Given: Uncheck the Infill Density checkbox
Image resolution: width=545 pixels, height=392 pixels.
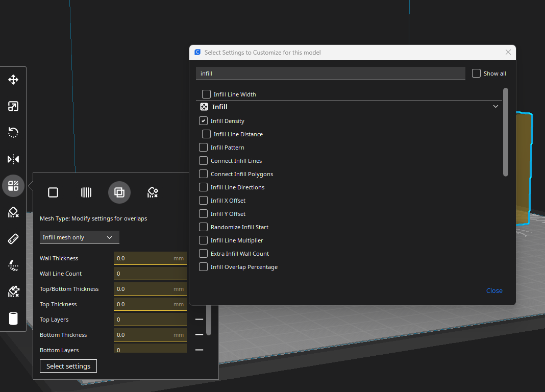Looking at the screenshot, I should coord(203,121).
